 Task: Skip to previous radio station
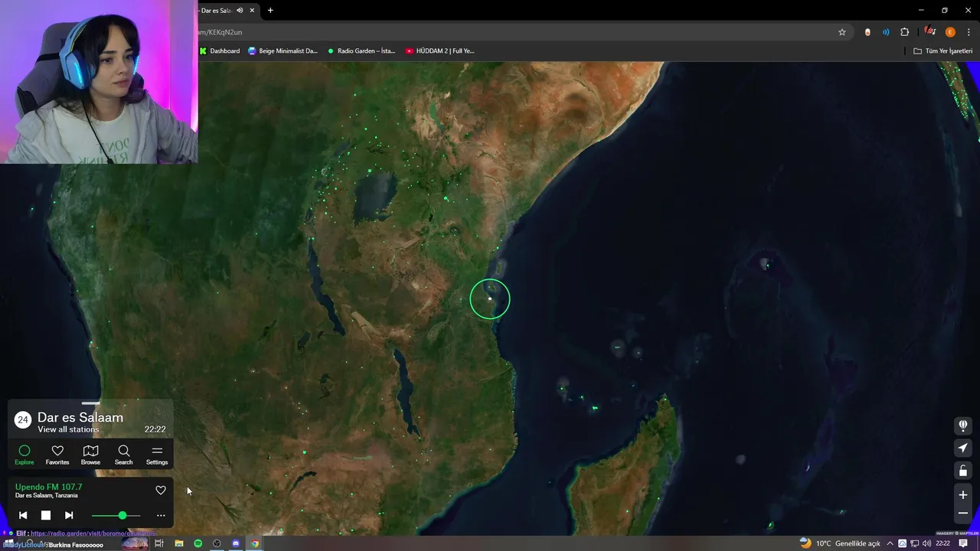[x=23, y=516]
